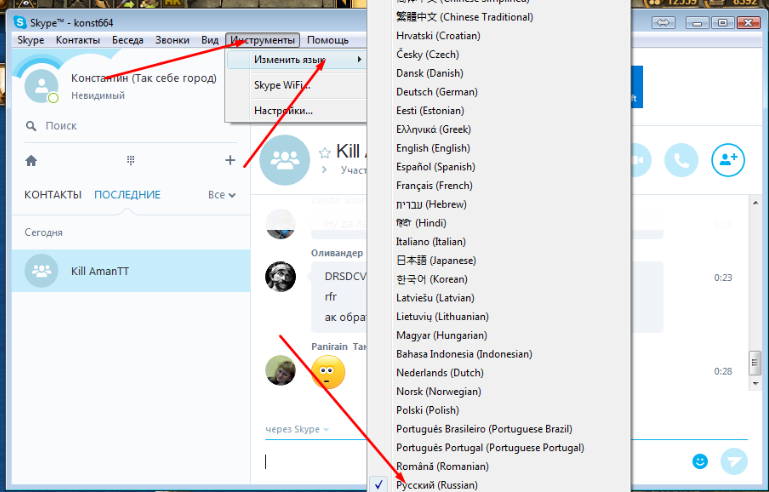
Task: Choose Lietuvių (Lithuanian) language
Action: 442,316
